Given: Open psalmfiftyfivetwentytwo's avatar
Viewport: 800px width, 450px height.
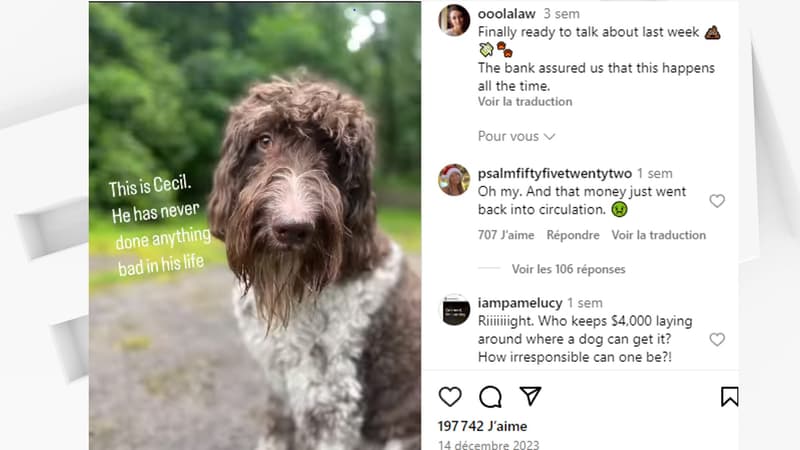Looking at the screenshot, I should point(454,180).
